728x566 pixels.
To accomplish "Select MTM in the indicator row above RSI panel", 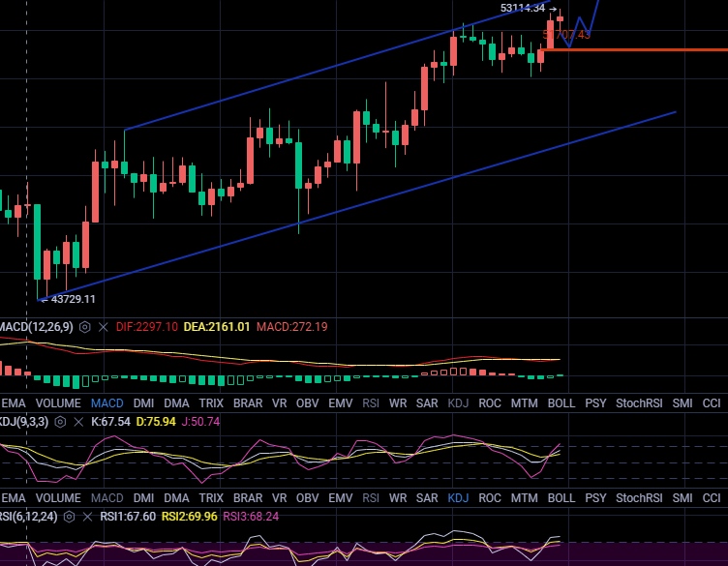I will [x=524, y=498].
